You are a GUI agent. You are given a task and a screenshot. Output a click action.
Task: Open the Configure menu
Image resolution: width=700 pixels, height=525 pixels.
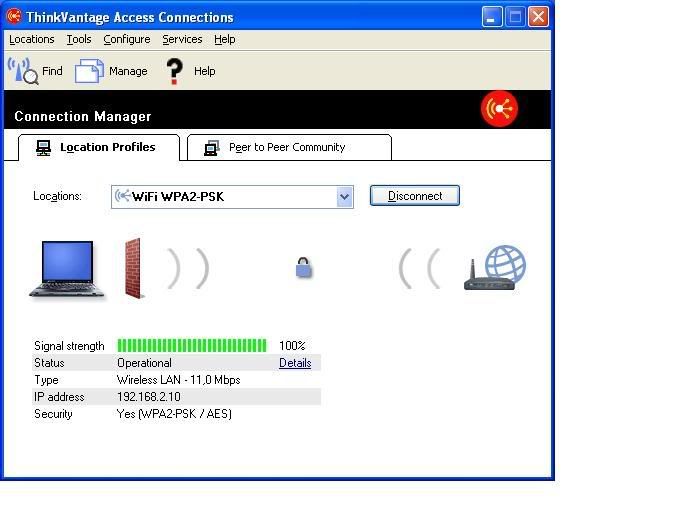(x=127, y=39)
